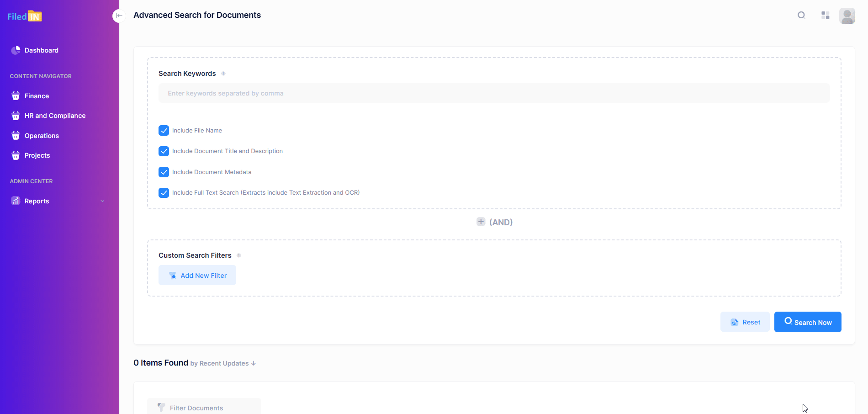Uncheck Include File Name
Image resolution: width=868 pixels, height=414 pixels.
[x=164, y=131]
